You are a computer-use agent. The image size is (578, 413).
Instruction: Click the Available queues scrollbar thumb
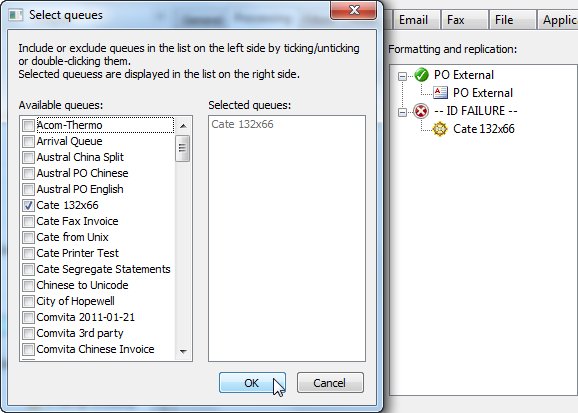(183, 148)
